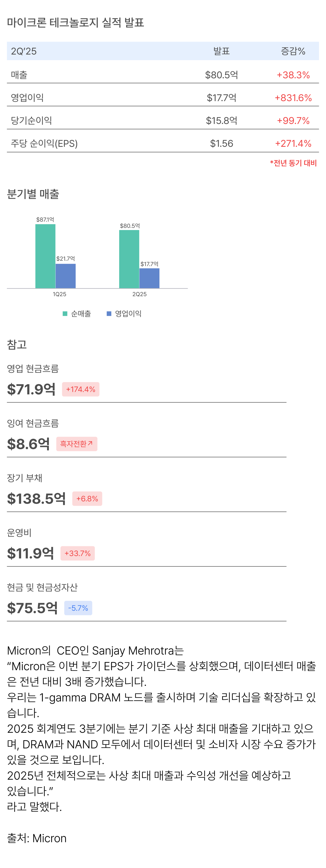Click the red *전년 동기 대비 footnote
This screenshot has width=326, height=868.
click(293, 163)
